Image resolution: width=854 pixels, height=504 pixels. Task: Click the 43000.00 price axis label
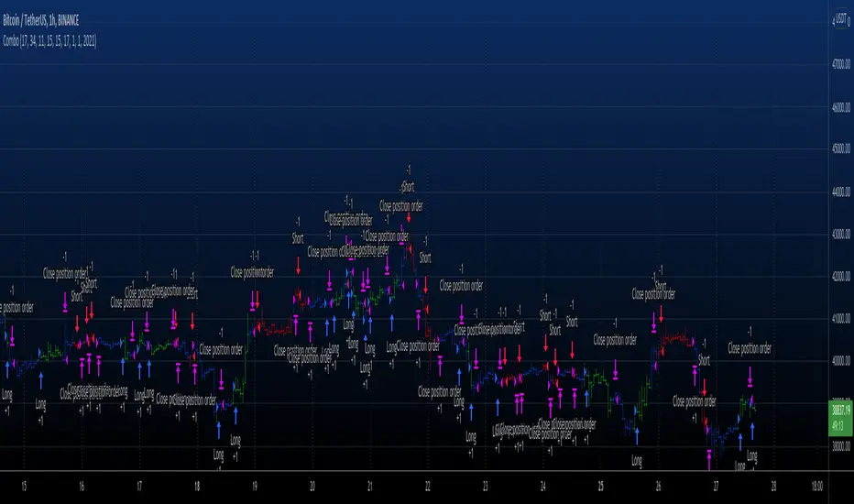(841, 235)
